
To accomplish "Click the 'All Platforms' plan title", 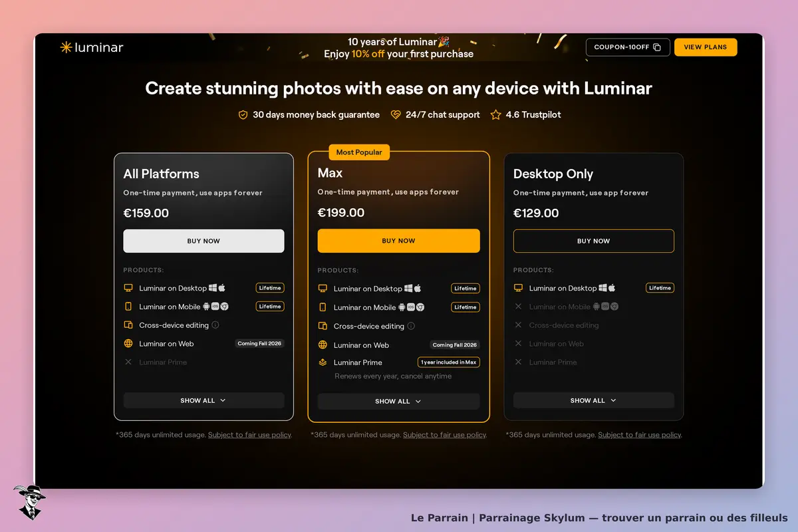I will point(161,174).
